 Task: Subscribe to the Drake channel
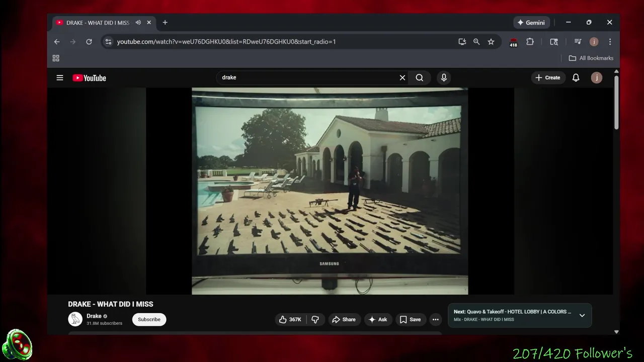(149, 319)
